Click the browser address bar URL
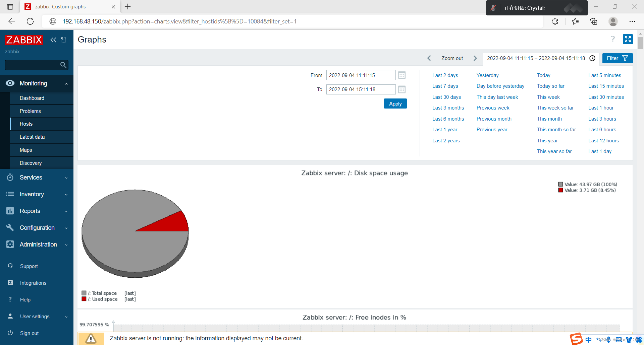This screenshot has width=644, height=345. point(179,21)
